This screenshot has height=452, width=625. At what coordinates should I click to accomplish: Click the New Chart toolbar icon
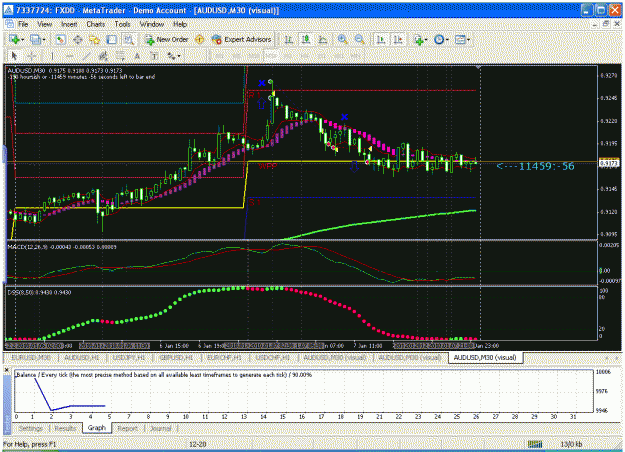(14, 39)
